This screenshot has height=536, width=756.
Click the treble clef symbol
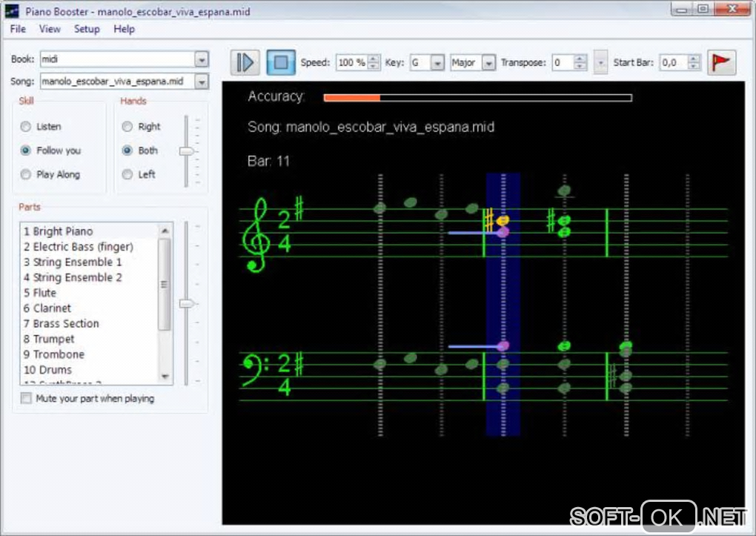(x=256, y=235)
